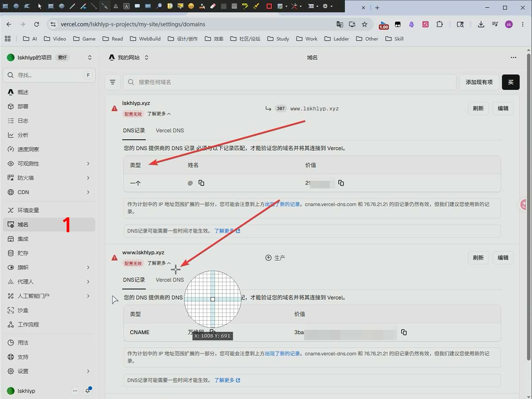The width and height of the screenshot is (532, 399).
Task: Click the page vertical scrollbar
Action: (x=528, y=206)
